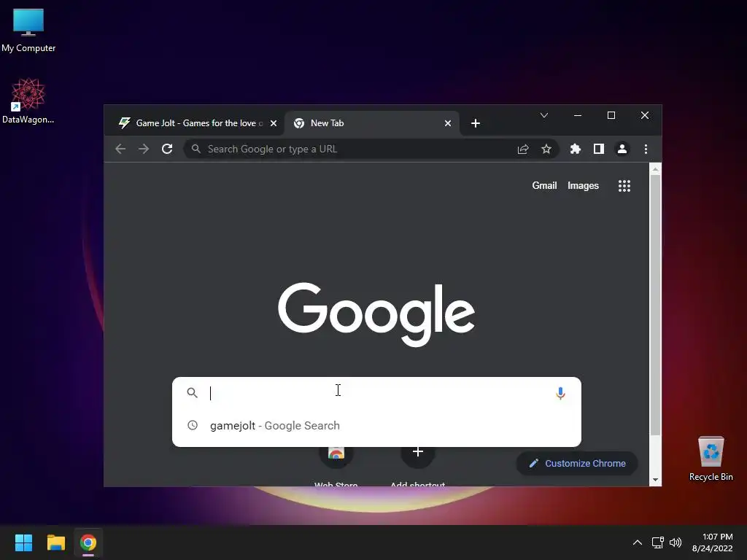The width and height of the screenshot is (747, 560).
Task: Select the DataWagon desktop shortcut
Action: click(28, 101)
